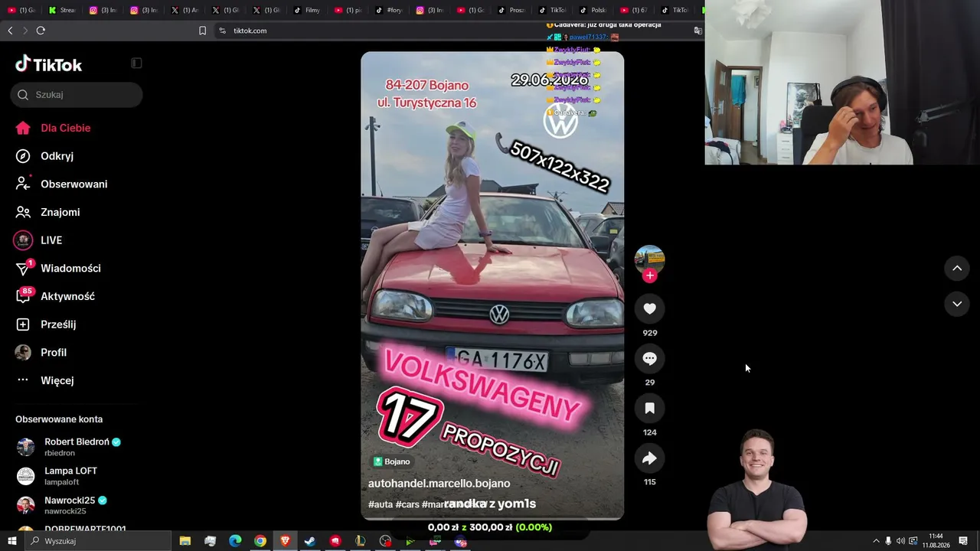Open Aktywność notifications
The image size is (980, 551).
[x=55, y=296]
